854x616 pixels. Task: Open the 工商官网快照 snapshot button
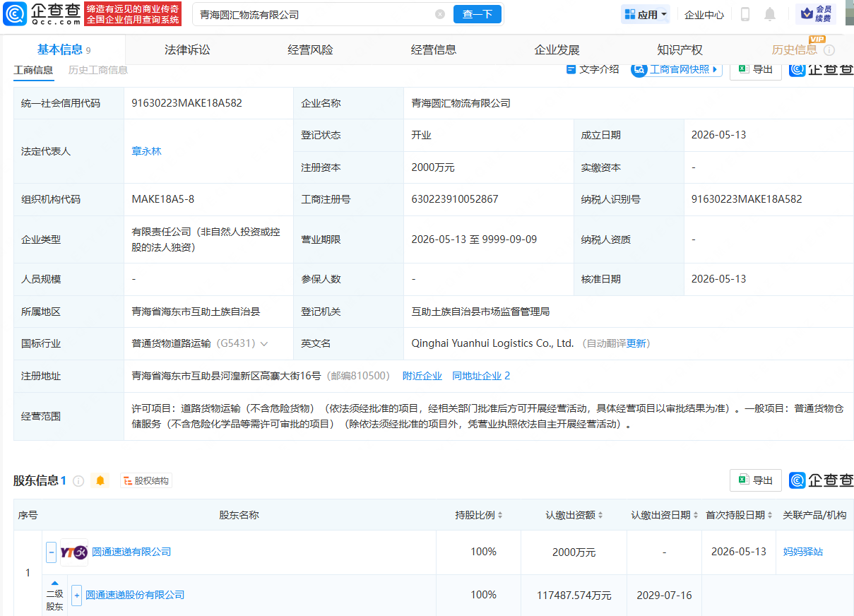pyautogui.click(x=676, y=69)
